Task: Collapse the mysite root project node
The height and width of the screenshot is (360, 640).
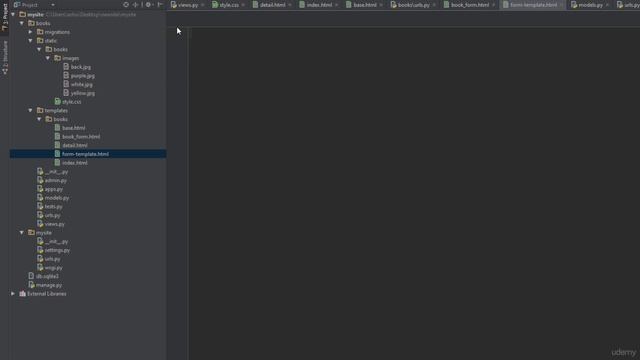Action: click(13, 14)
